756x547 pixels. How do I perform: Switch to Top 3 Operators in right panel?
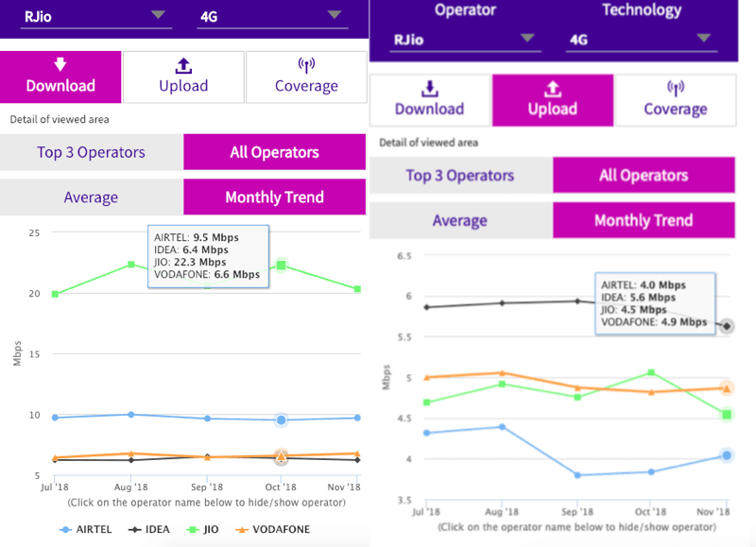coord(460,176)
